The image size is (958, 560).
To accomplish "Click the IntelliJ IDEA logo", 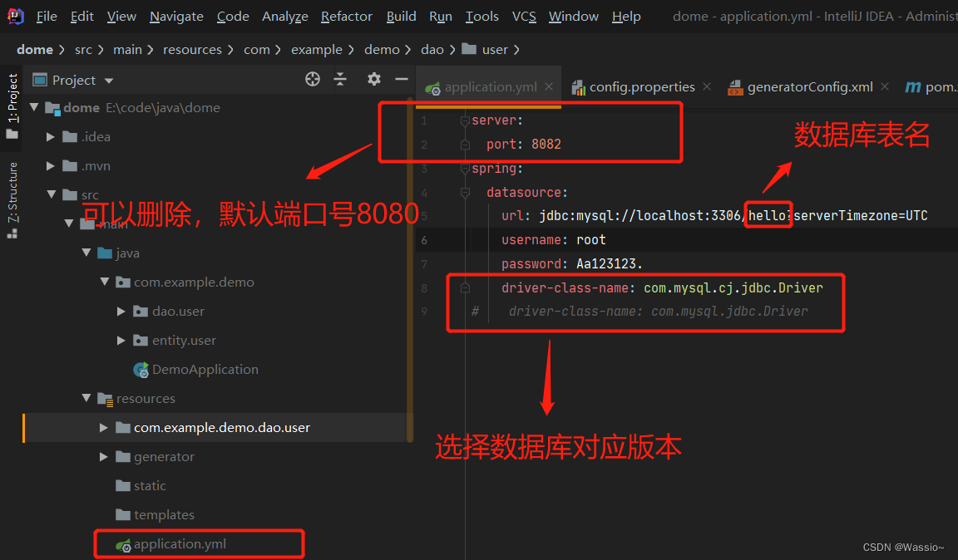I will 15,16.
